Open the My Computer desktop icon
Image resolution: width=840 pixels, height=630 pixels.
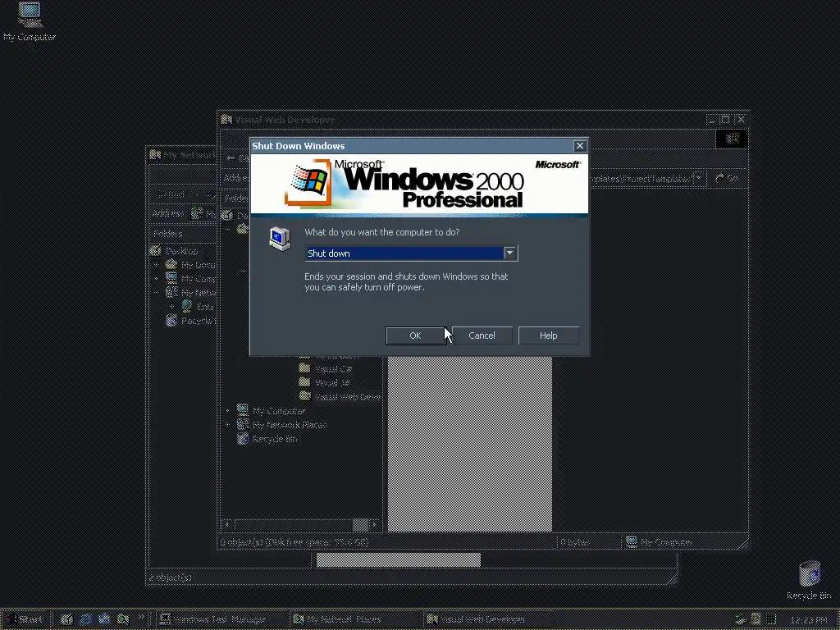click(30, 21)
